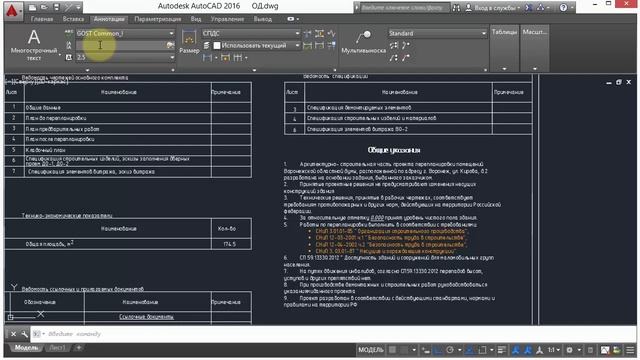Click the plus button to add layout
The width and height of the screenshot is (640, 360).
78,348
